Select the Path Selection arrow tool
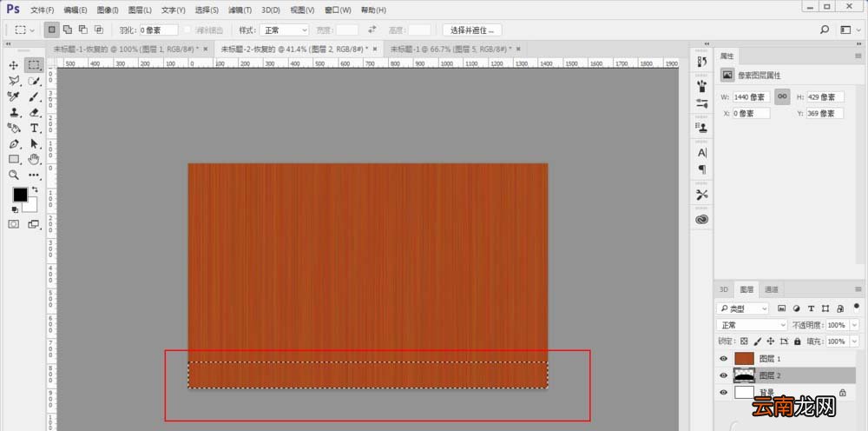Image resolution: width=868 pixels, height=431 pixels. tap(35, 144)
